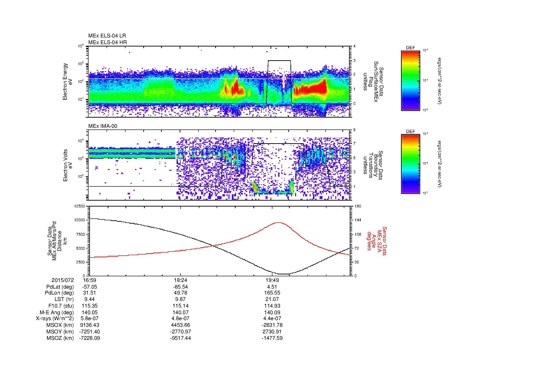Click the 'MSOX (km)' row label
The height and width of the screenshot is (392, 555).
point(60,325)
